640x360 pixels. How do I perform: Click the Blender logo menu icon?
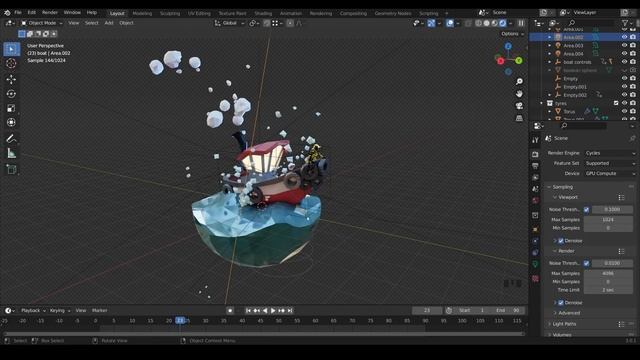(x=7, y=13)
